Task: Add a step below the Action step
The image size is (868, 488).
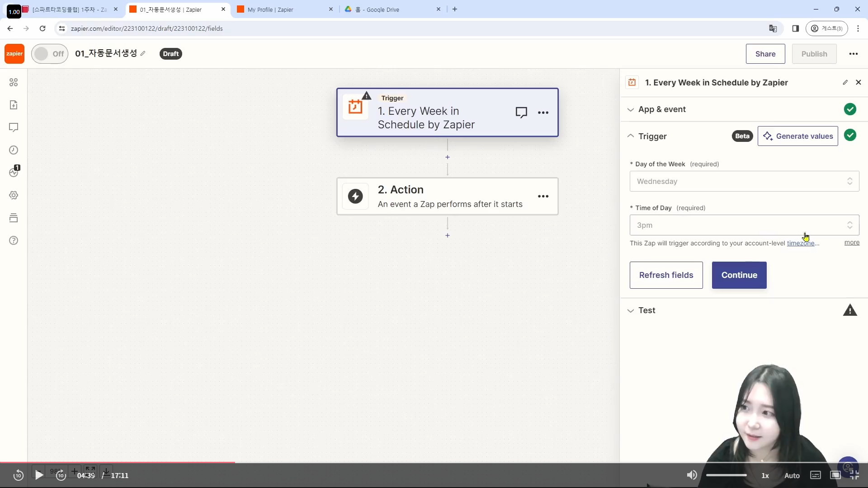Action: coord(448,235)
